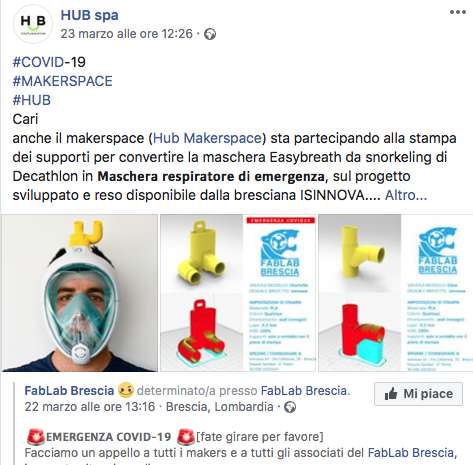Open the #MAKERSPACE hashtag
This screenshot has height=465, width=473.
pos(62,81)
